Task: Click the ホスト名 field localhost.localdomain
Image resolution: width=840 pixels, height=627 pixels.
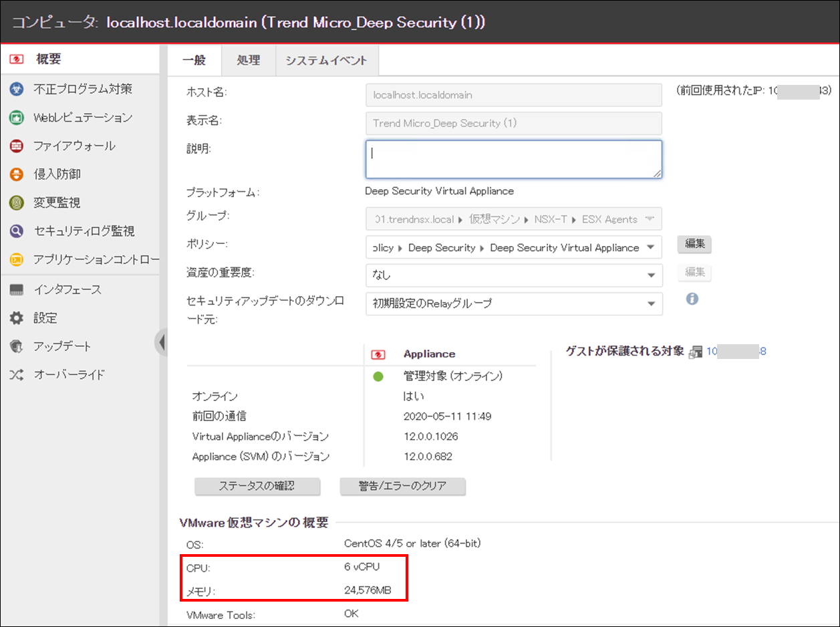Action: pos(514,96)
